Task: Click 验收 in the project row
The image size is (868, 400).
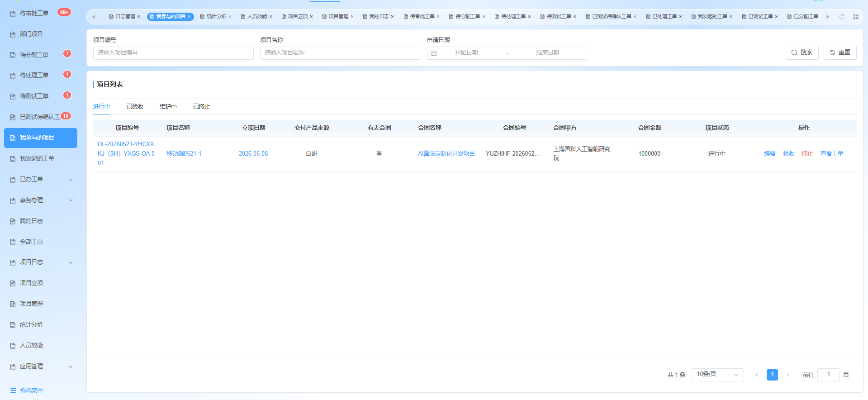Action: [788, 154]
